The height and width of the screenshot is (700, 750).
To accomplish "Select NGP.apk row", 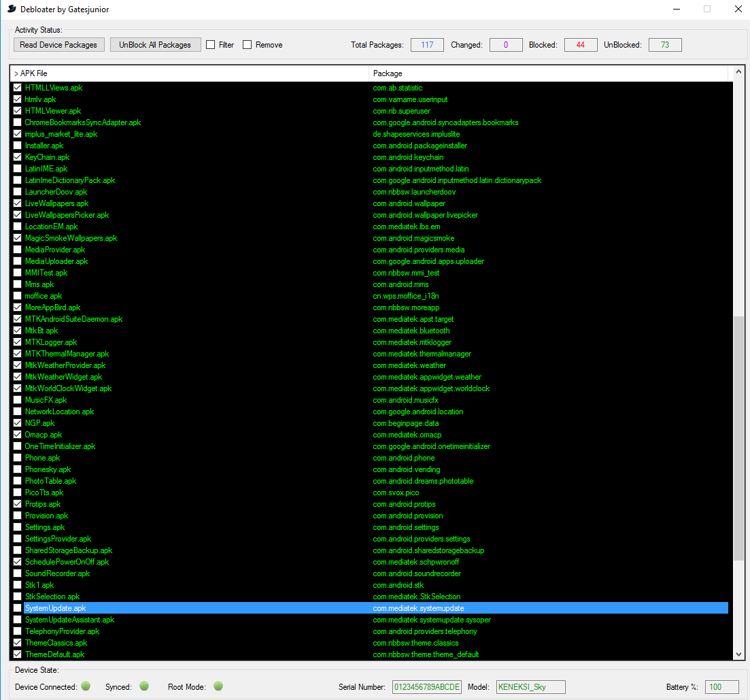I will pyautogui.click(x=369, y=423).
